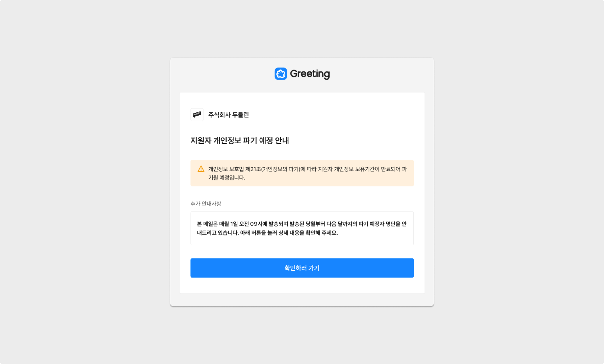This screenshot has height=364, width=604.
Task: Click inside the additional notice text box
Action: (x=302, y=228)
